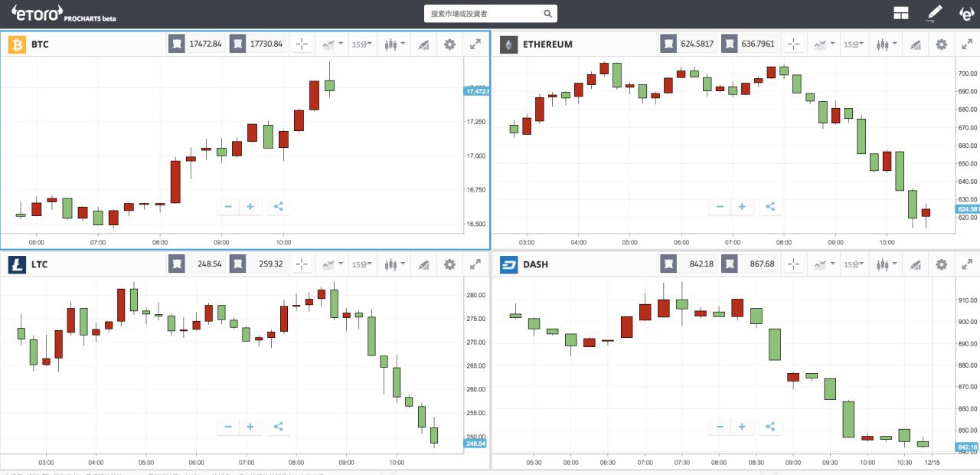This screenshot has width=980, height=475.
Task: Zoom in on the LTC chart
Action: pyautogui.click(x=250, y=426)
